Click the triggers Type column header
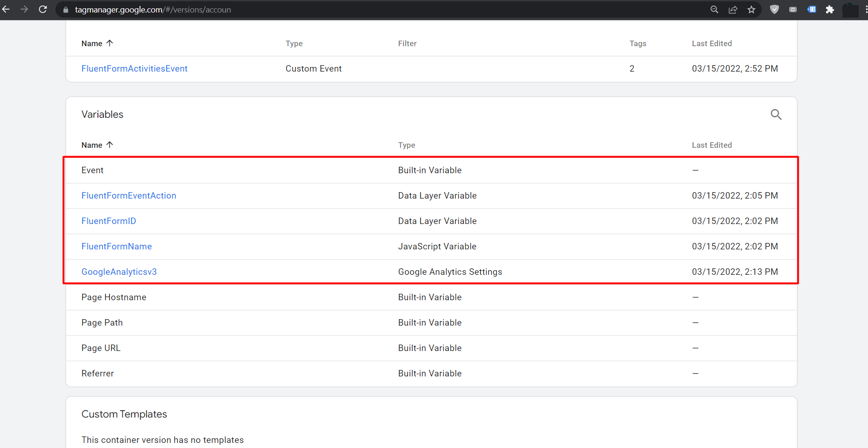The image size is (868, 448). tap(294, 43)
